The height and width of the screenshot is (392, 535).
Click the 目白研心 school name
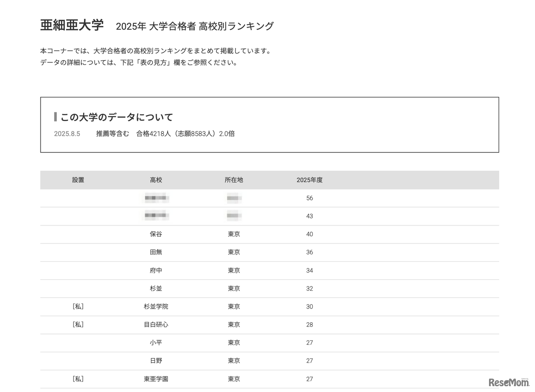[156, 325]
